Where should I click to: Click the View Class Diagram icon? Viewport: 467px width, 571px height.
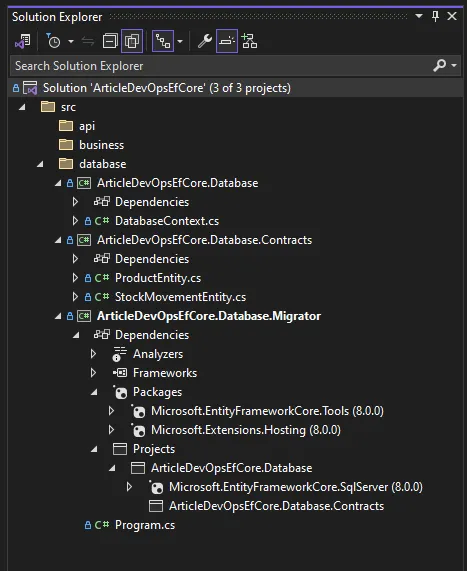click(x=250, y=41)
